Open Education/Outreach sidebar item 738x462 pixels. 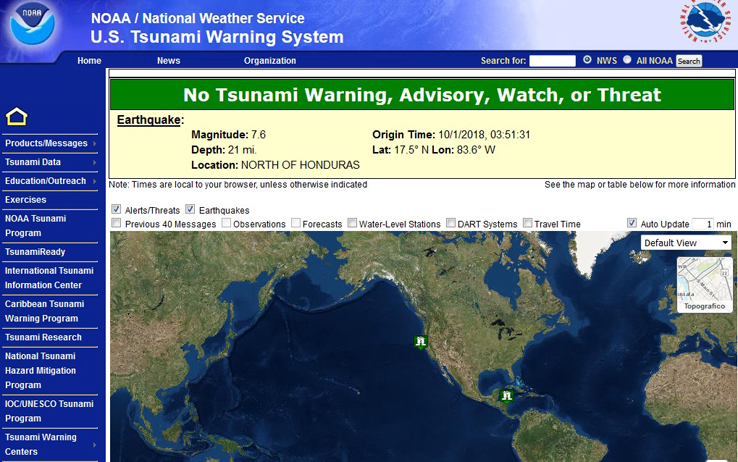[46, 181]
